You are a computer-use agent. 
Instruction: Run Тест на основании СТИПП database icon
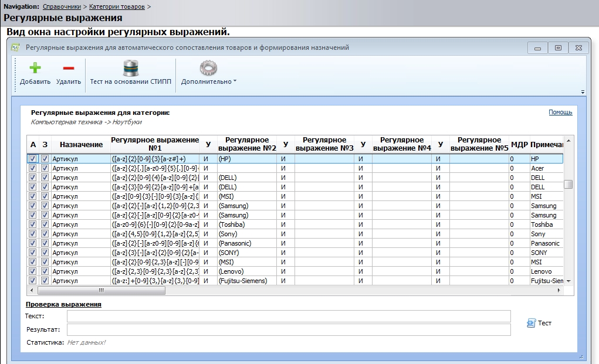131,68
